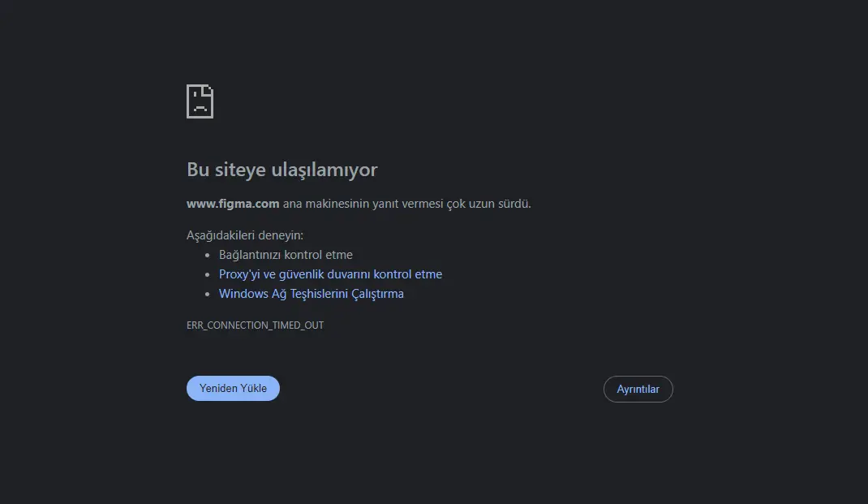Click the Aşağıdakileri deneyin text
The height and width of the screenshot is (504, 868).
click(245, 235)
